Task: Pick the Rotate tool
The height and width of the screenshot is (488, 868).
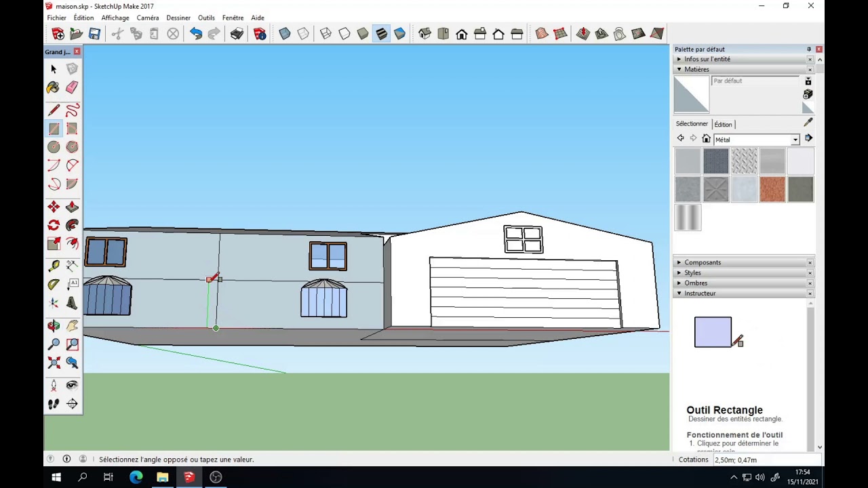Action: (x=54, y=225)
